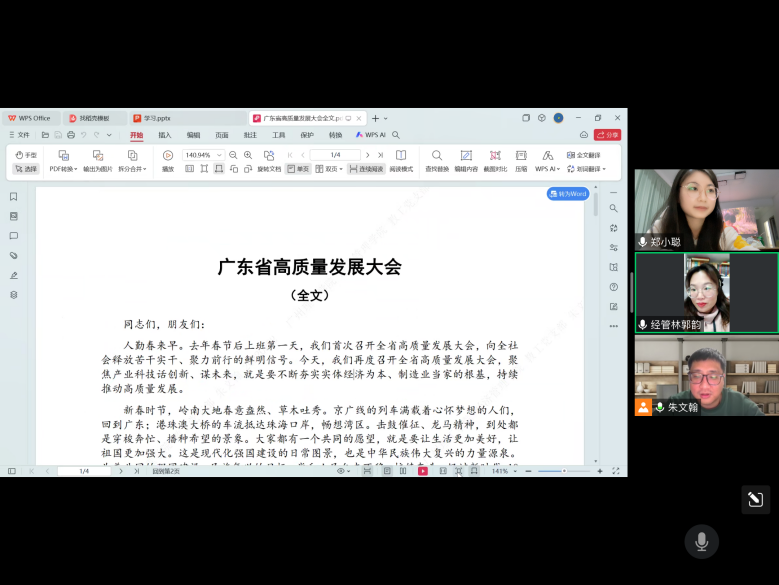Screen dimensions: 779x585
Task: Click the red 分享 share button
Action: pos(607,135)
